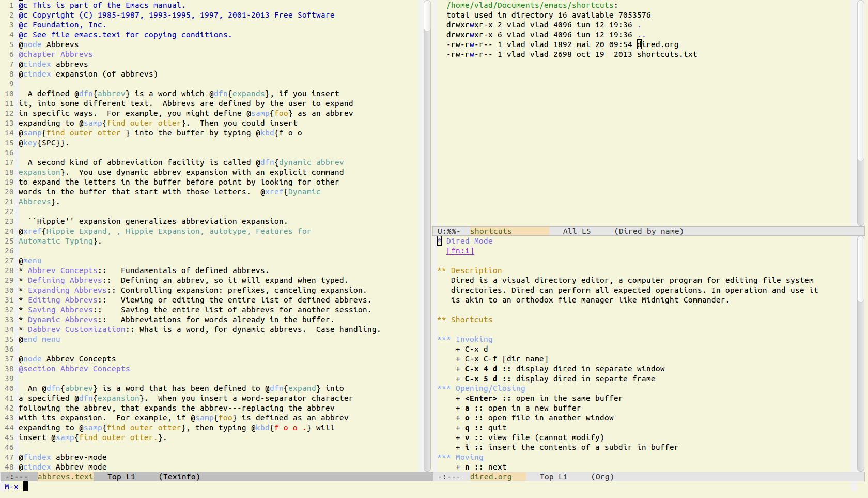Fold the '*** Moving' subheading
Screen dimensions: 868x498
(x=460, y=457)
